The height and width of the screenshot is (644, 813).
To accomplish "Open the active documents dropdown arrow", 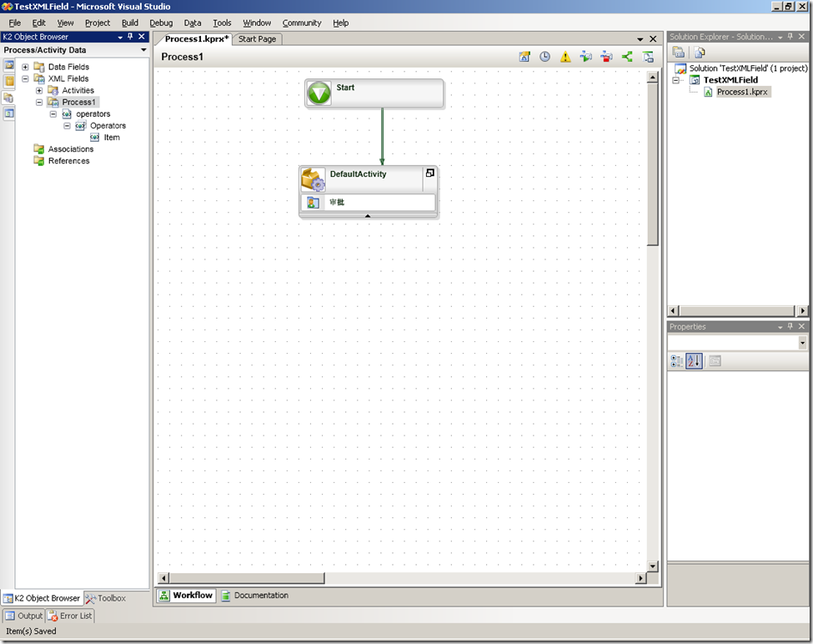I will (x=640, y=39).
